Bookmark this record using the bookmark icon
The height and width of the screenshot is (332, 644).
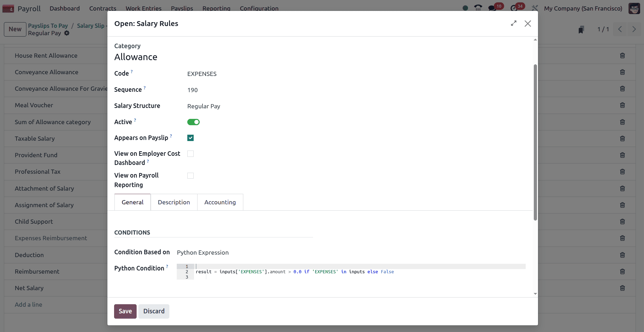coord(581,29)
